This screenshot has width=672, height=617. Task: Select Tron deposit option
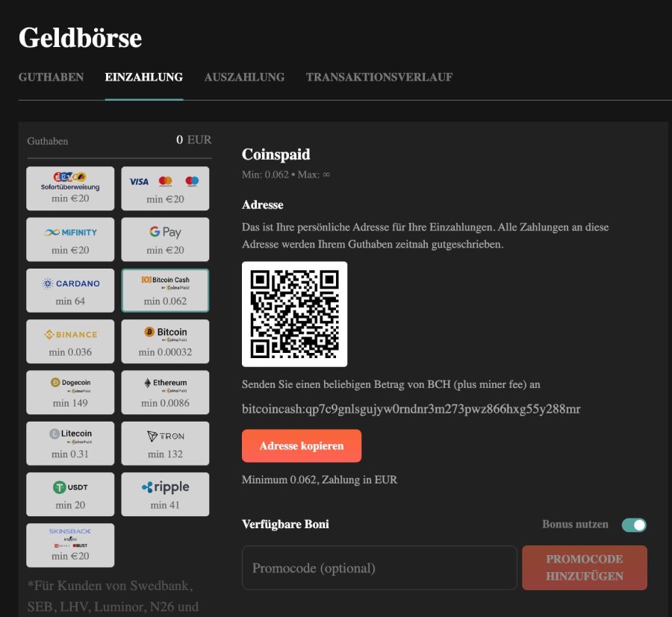(165, 442)
